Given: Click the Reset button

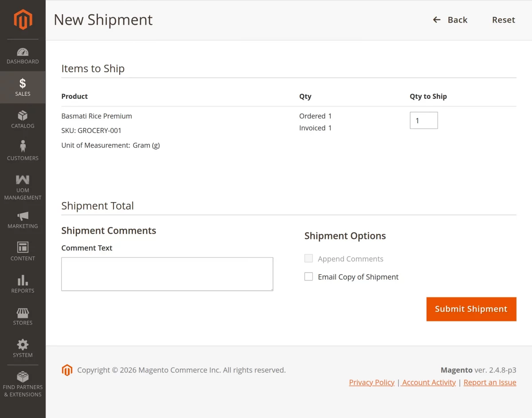Looking at the screenshot, I should (x=503, y=20).
